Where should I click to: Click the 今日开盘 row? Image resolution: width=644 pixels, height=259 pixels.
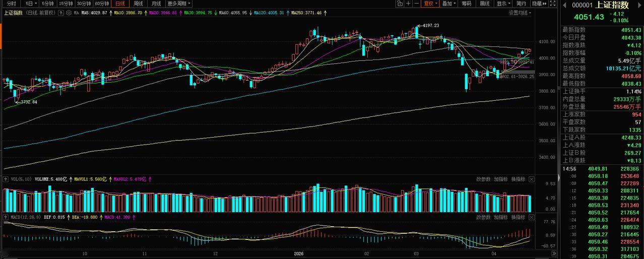pos(602,37)
